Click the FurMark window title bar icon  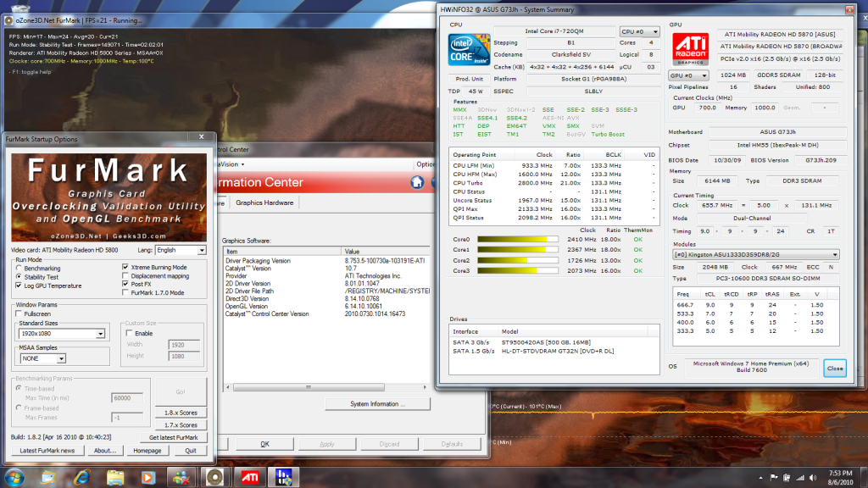click(8, 20)
